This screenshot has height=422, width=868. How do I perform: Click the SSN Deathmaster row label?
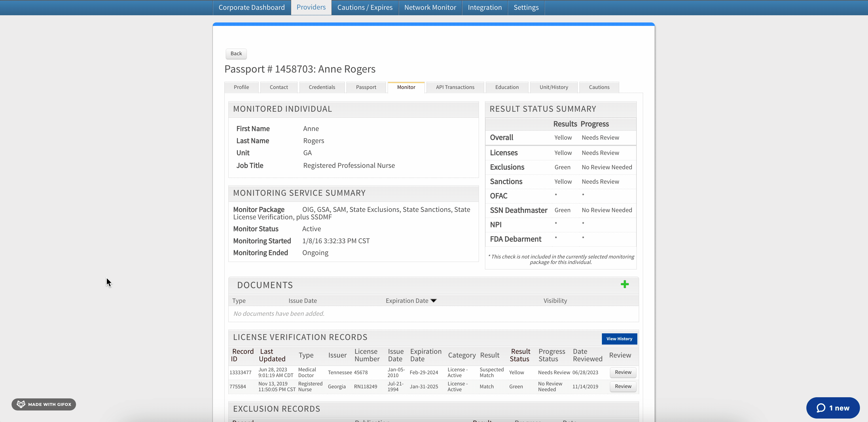[518, 210]
